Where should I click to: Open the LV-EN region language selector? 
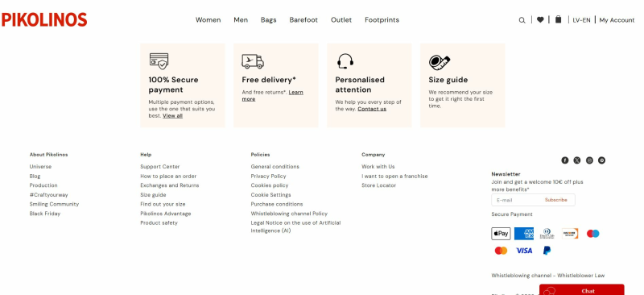581,20
